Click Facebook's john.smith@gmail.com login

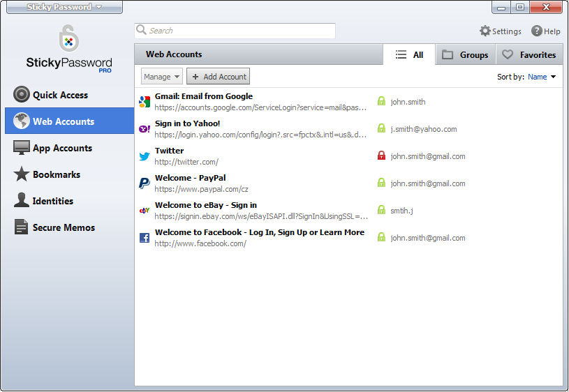point(428,238)
